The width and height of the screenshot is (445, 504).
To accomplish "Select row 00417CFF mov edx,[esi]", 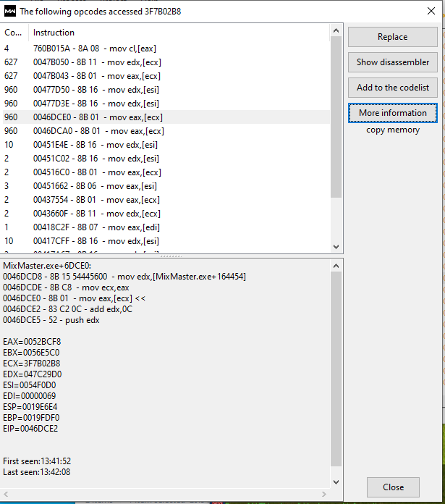I will [166, 241].
